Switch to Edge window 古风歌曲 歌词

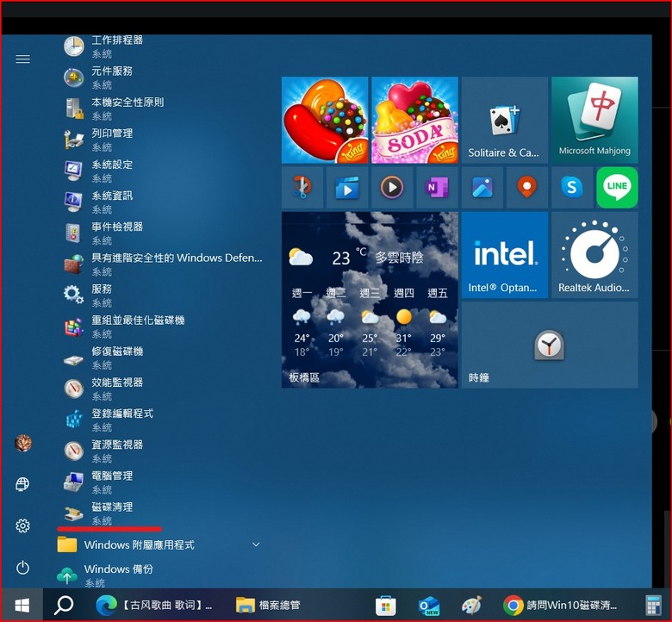point(154,606)
